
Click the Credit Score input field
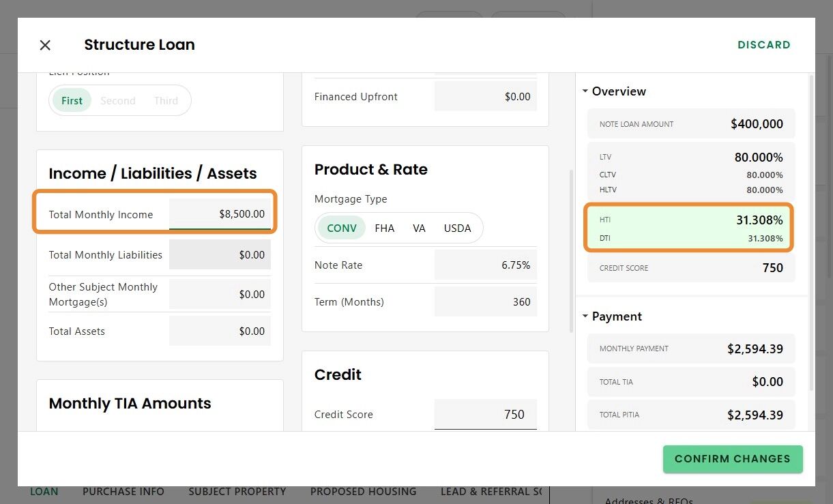click(485, 415)
